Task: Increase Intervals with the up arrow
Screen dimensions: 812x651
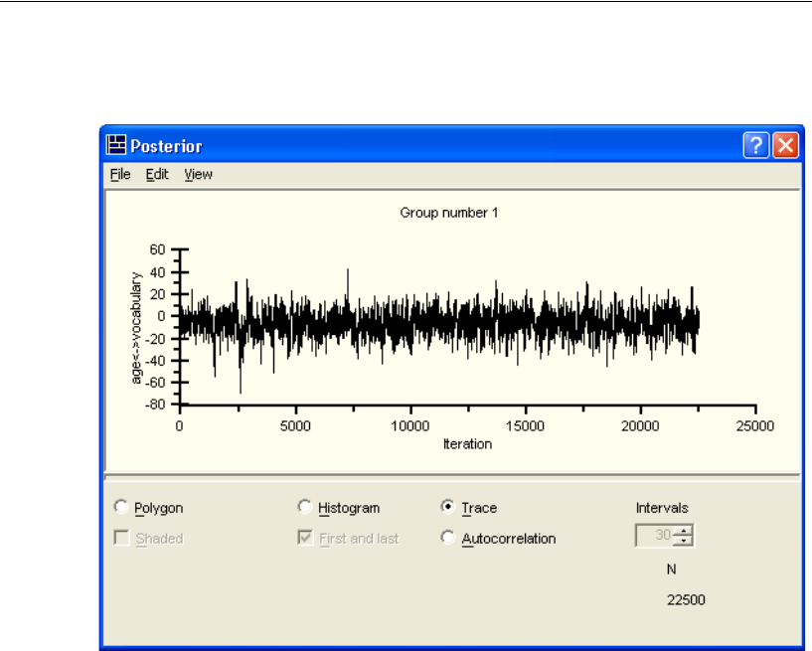Action: 683,532
